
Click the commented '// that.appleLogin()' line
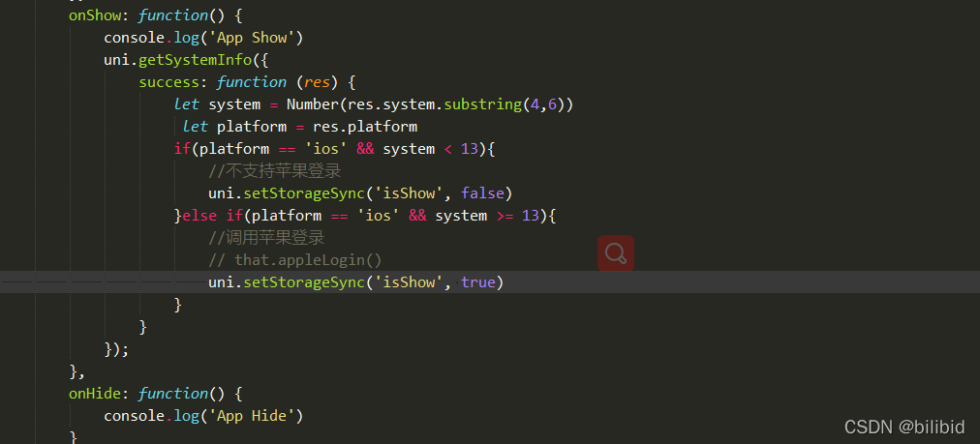pos(295,260)
